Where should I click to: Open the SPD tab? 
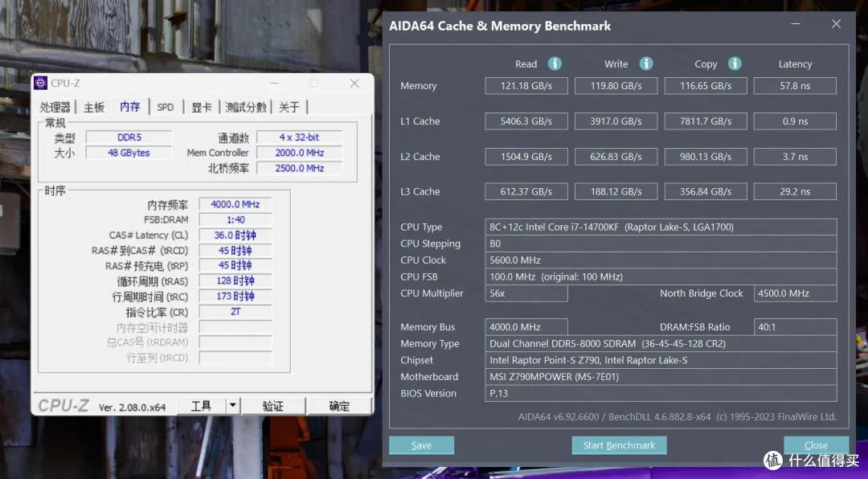point(166,106)
